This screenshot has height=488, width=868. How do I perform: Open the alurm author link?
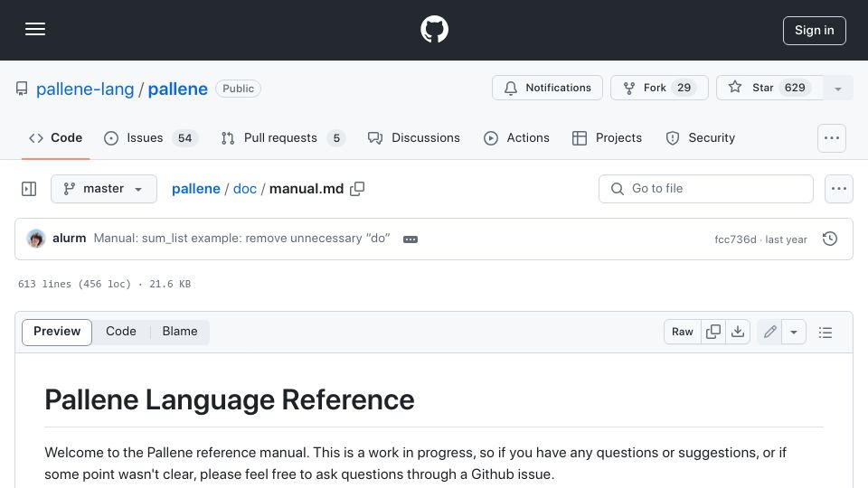[70, 239]
